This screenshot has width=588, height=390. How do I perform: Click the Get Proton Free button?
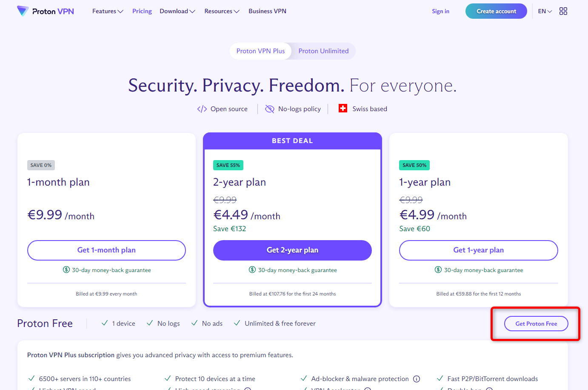tap(536, 324)
